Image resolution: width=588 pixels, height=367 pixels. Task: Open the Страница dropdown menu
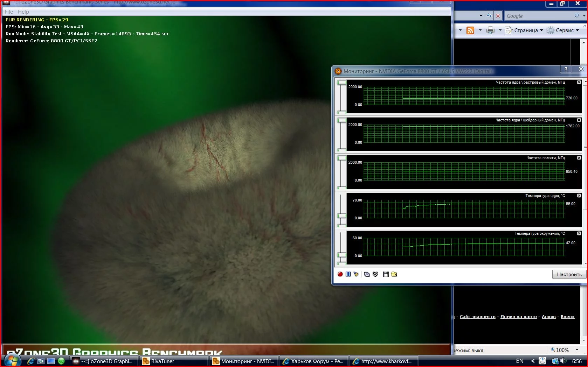point(524,30)
